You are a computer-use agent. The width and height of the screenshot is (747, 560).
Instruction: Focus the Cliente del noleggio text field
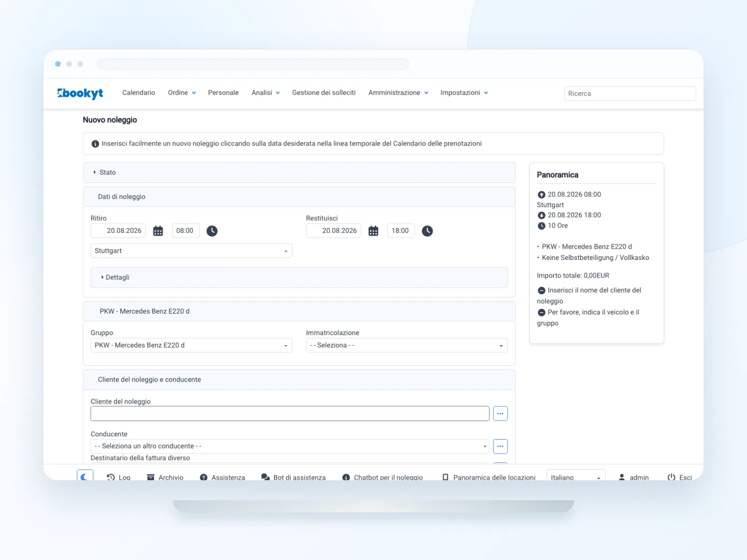point(290,413)
